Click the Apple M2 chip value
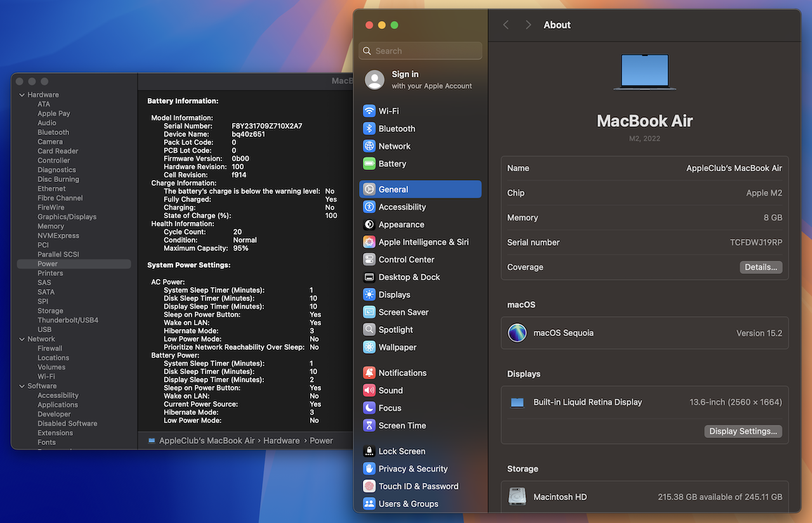The height and width of the screenshot is (523, 812). click(764, 193)
